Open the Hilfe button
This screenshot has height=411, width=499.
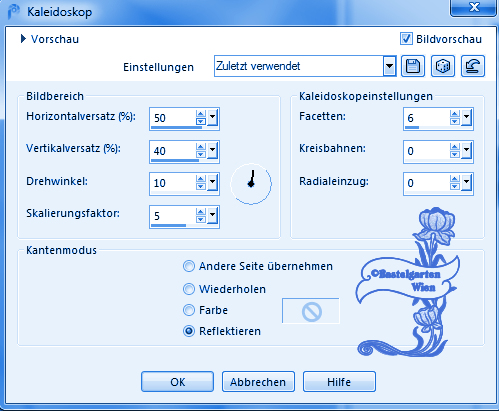pos(339,382)
